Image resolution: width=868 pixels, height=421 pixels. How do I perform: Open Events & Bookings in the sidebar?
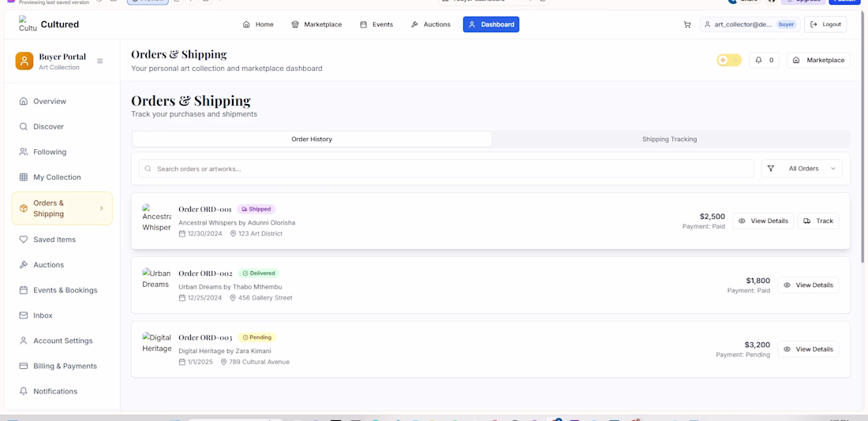[62, 290]
